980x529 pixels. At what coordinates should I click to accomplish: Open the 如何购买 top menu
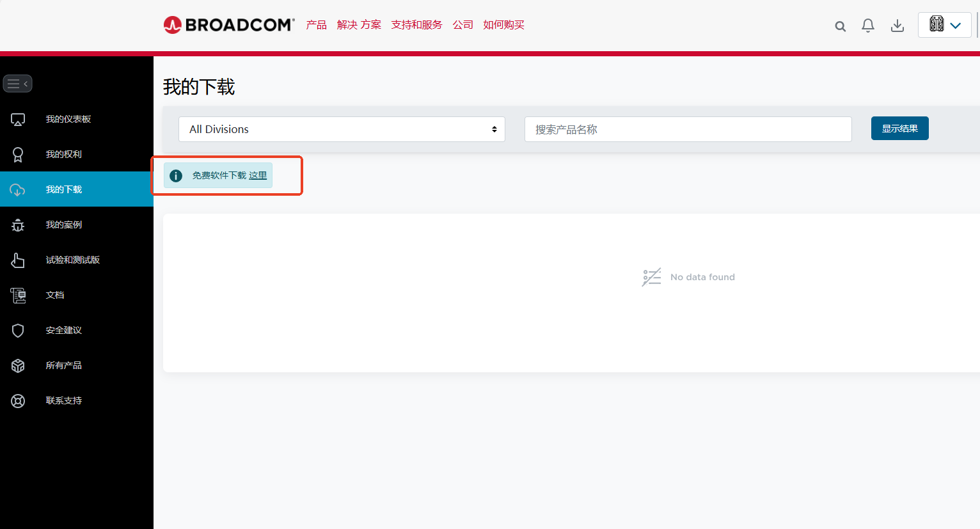coord(504,25)
